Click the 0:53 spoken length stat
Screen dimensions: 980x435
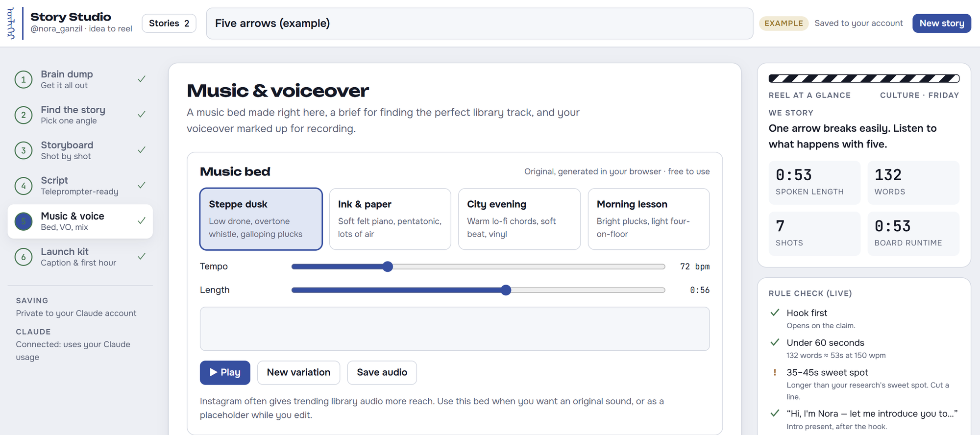click(x=814, y=182)
